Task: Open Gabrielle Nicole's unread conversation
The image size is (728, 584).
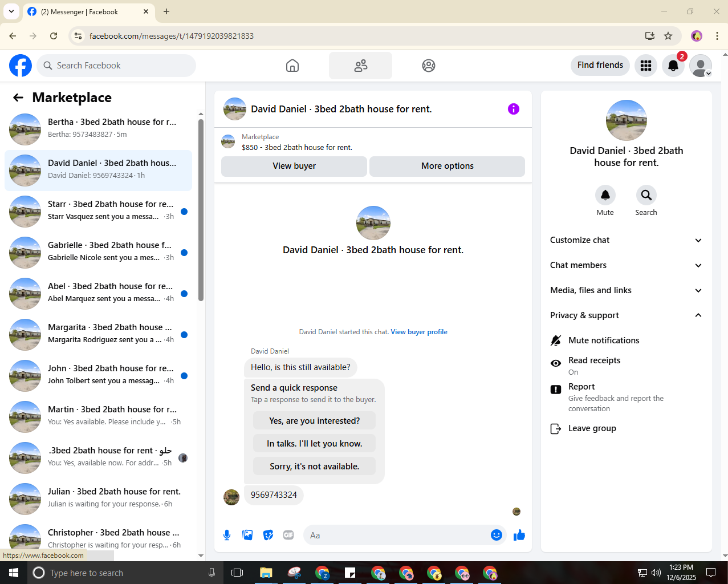Action: tap(98, 253)
